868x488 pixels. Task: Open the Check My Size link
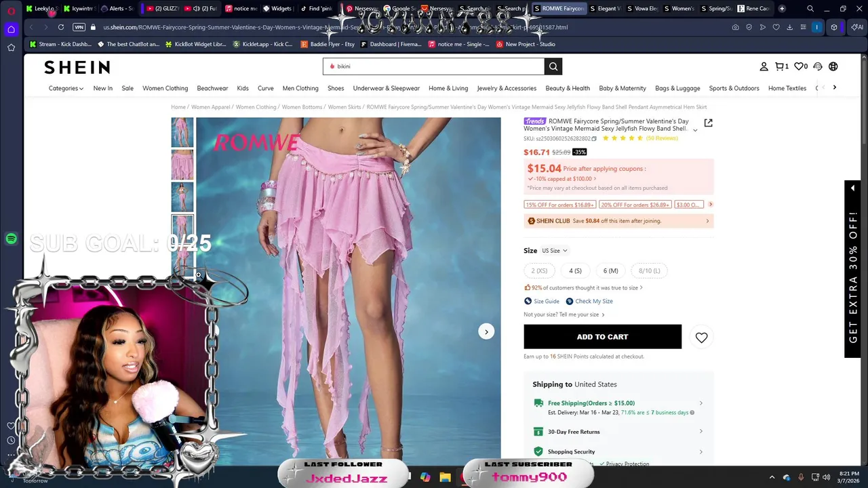[589, 301]
